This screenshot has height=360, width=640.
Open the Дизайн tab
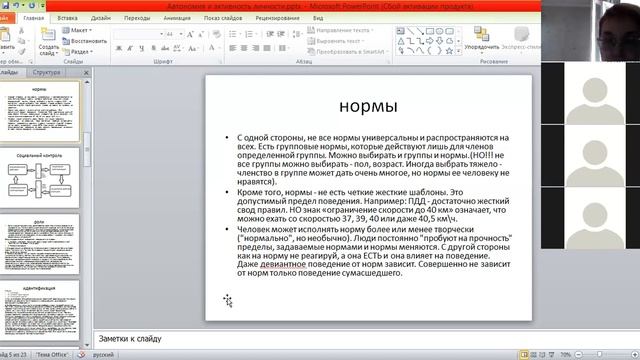(x=101, y=18)
